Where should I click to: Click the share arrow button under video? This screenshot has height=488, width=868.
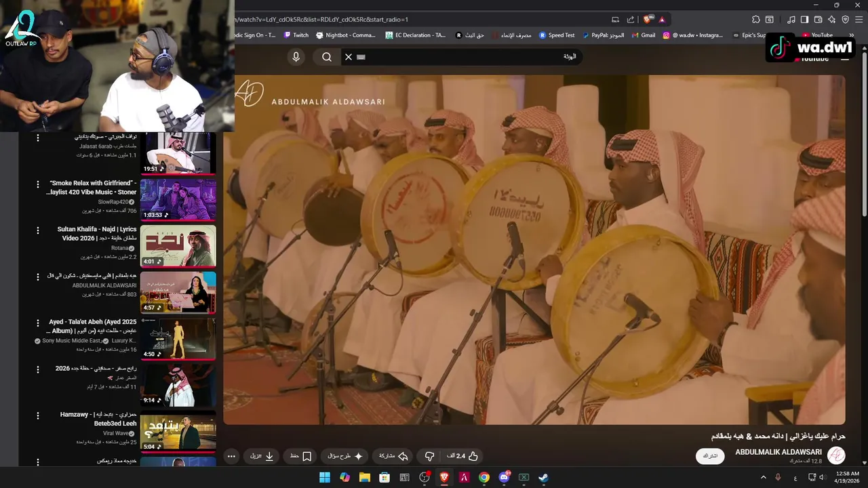point(394,456)
